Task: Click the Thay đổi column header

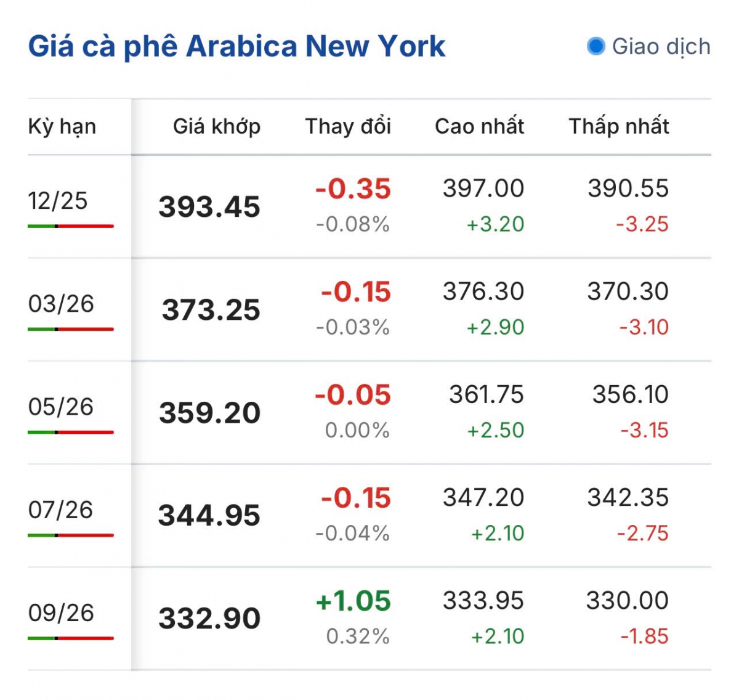Action: click(x=348, y=126)
